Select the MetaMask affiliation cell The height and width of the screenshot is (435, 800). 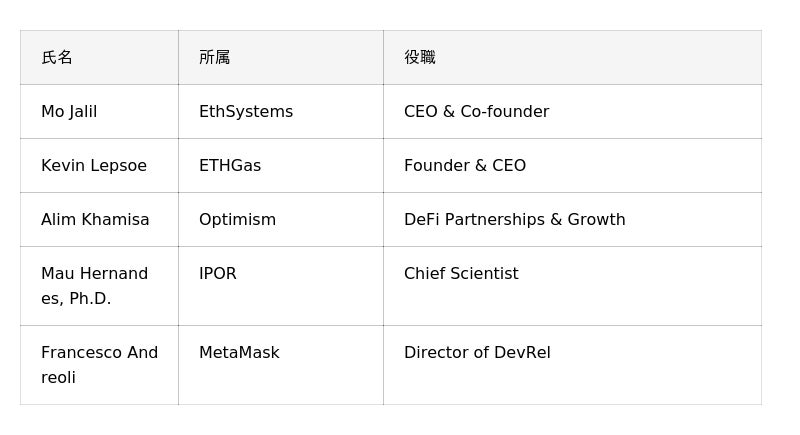tap(281, 365)
